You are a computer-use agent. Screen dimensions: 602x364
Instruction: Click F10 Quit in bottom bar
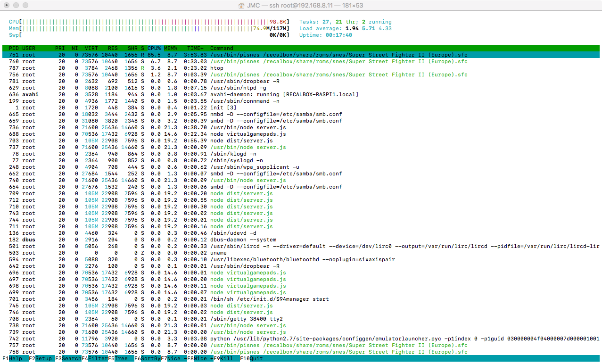[252, 358]
